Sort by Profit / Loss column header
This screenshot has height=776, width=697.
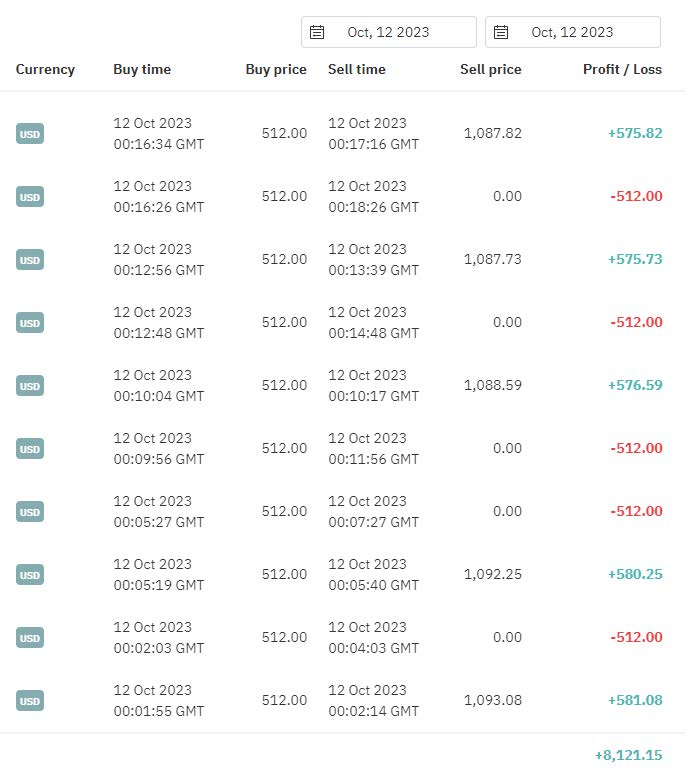(x=622, y=69)
